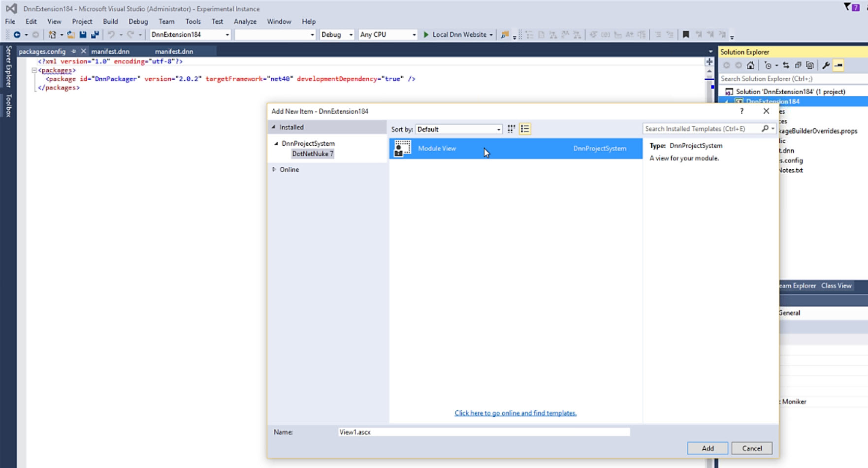
Task: Select the DotNetNuke 7 category
Action: (313, 154)
